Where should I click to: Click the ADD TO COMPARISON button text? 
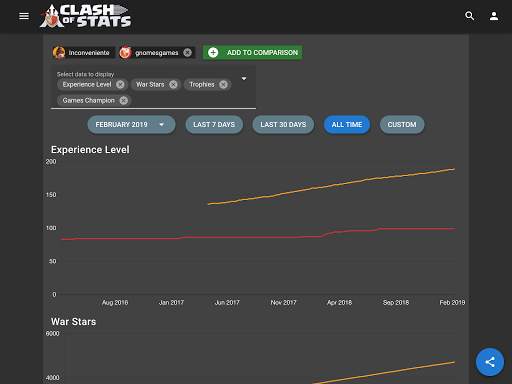click(x=262, y=53)
